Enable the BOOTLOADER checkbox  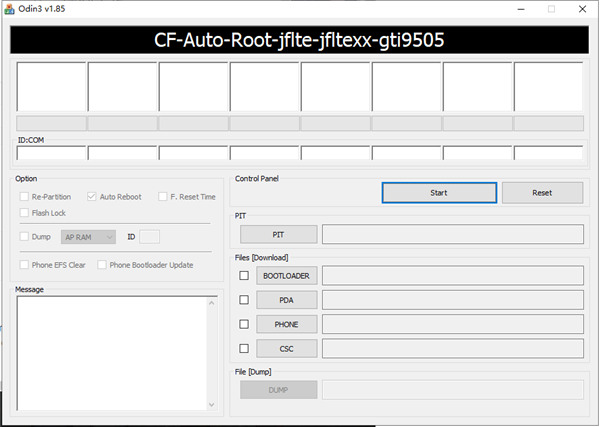click(x=244, y=275)
